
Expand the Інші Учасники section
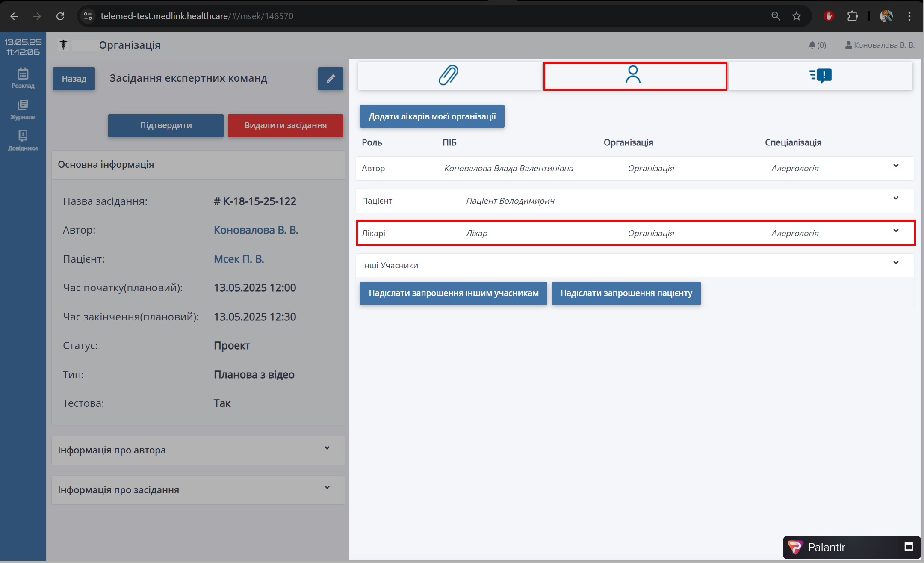coord(896,263)
